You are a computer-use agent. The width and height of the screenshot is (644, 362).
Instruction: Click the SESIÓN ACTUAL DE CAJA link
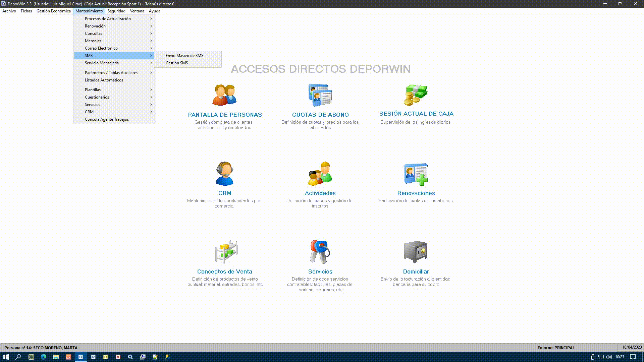pyautogui.click(x=416, y=114)
